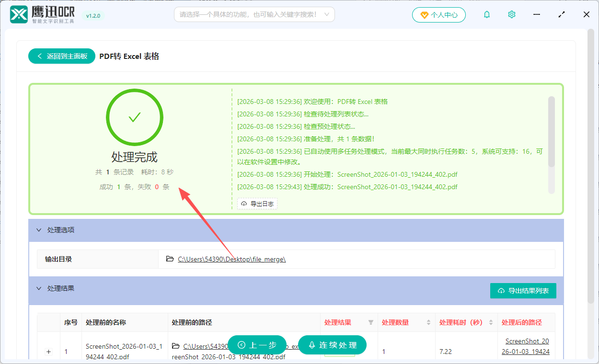
Task: Open the settings gear icon
Action: point(511,14)
